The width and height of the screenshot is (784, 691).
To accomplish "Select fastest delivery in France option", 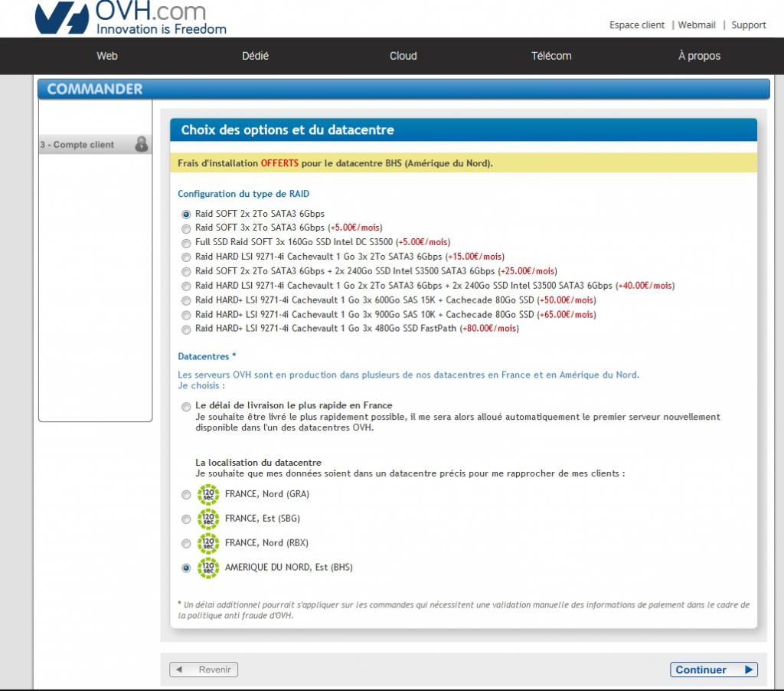I will (186, 407).
